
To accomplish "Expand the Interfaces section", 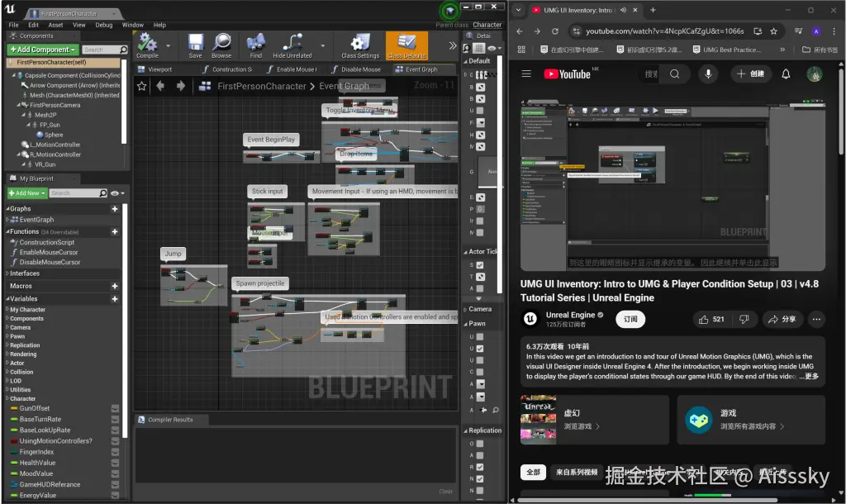I will 7,273.
